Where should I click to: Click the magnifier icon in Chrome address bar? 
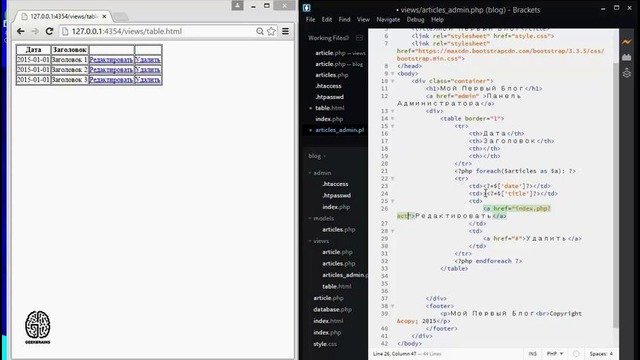point(260,31)
